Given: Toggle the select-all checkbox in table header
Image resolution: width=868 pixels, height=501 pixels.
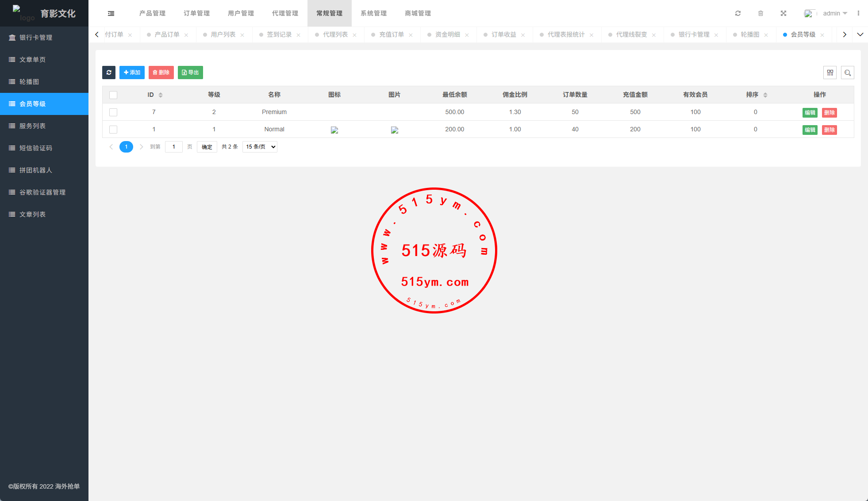Looking at the screenshot, I should point(113,95).
